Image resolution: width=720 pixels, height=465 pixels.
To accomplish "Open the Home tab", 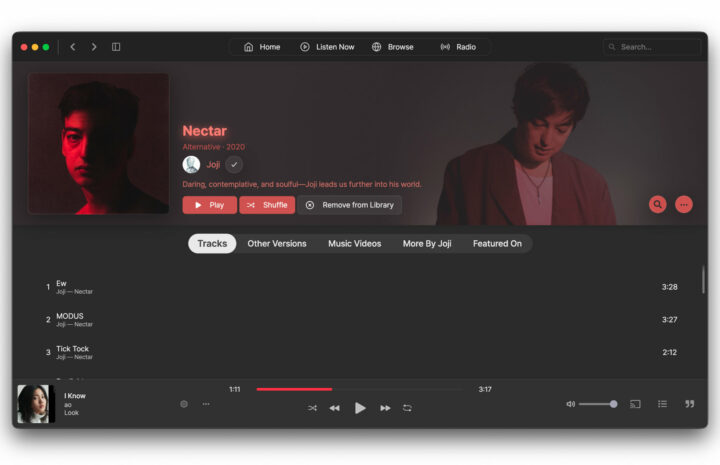I will [262, 47].
